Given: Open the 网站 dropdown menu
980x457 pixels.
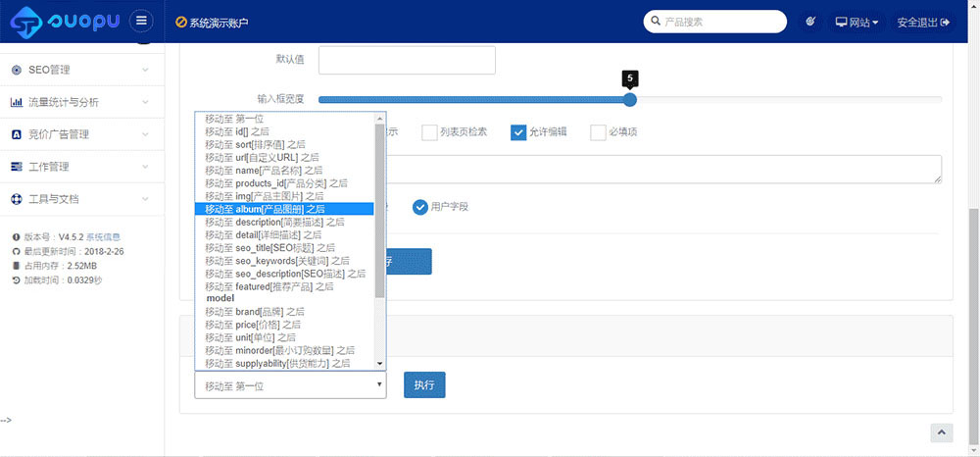Looking at the screenshot, I should [857, 22].
